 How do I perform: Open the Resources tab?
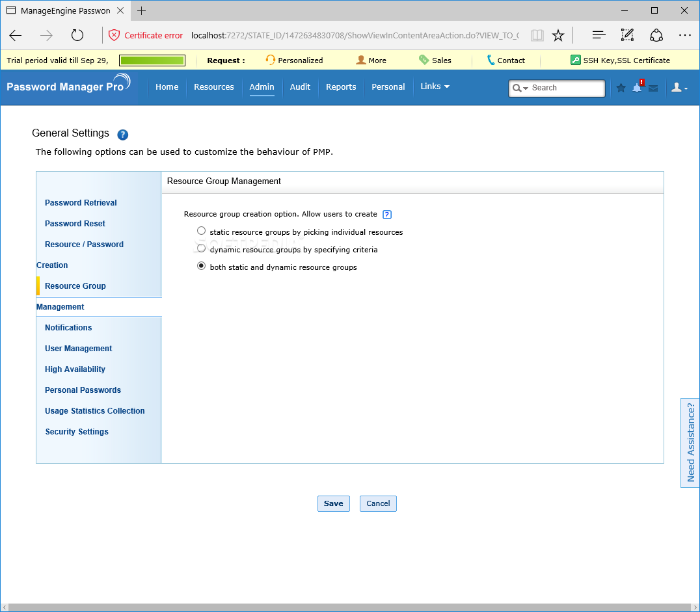tap(214, 86)
